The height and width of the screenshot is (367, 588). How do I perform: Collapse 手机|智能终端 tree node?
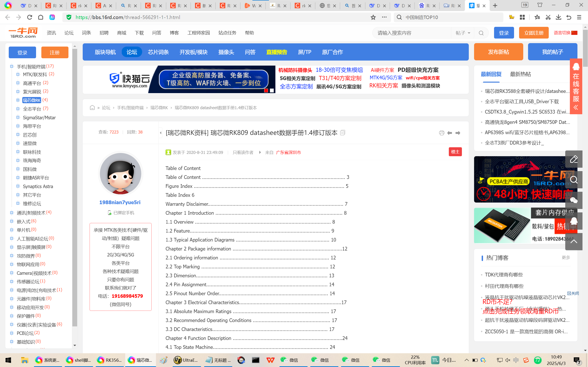11,66
